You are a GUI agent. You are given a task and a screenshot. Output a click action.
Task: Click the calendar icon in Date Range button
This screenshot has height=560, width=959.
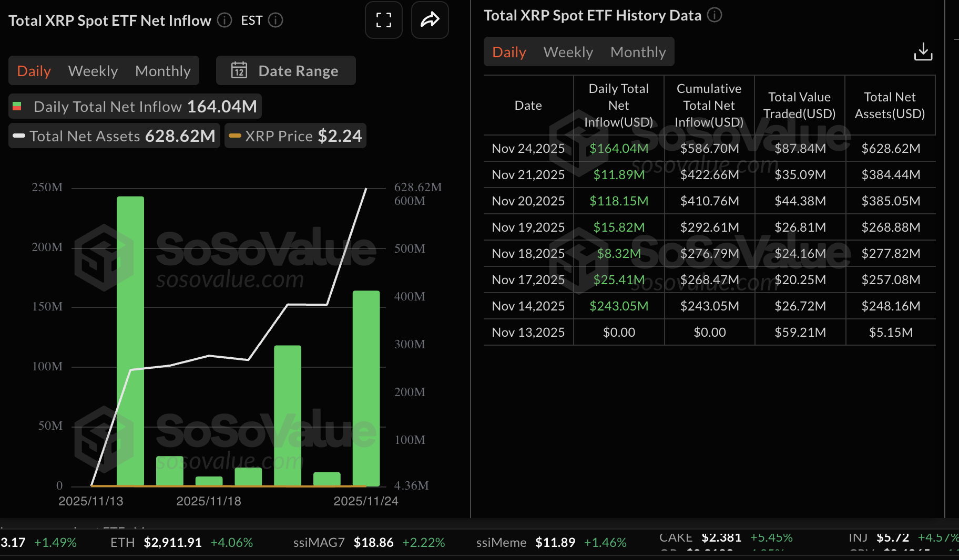(x=240, y=70)
